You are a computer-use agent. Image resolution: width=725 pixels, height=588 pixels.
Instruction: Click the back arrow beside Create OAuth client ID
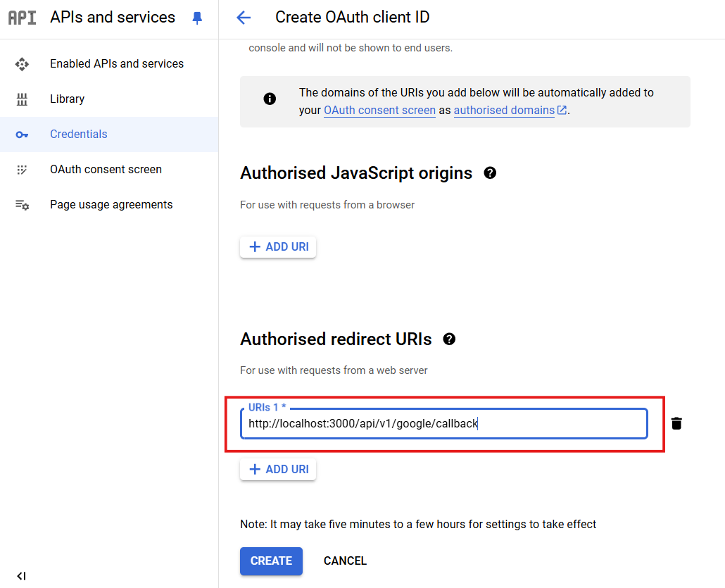244,18
